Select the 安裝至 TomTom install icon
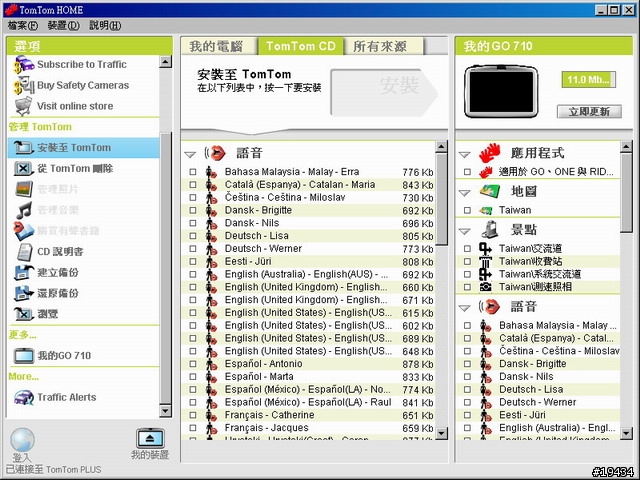Viewport: 640px width, 480px height. (x=24, y=147)
